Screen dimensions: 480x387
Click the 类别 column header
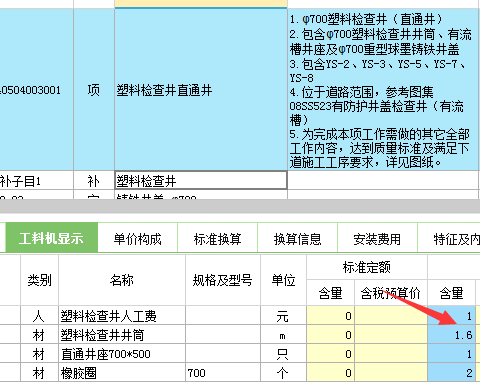tap(39, 280)
